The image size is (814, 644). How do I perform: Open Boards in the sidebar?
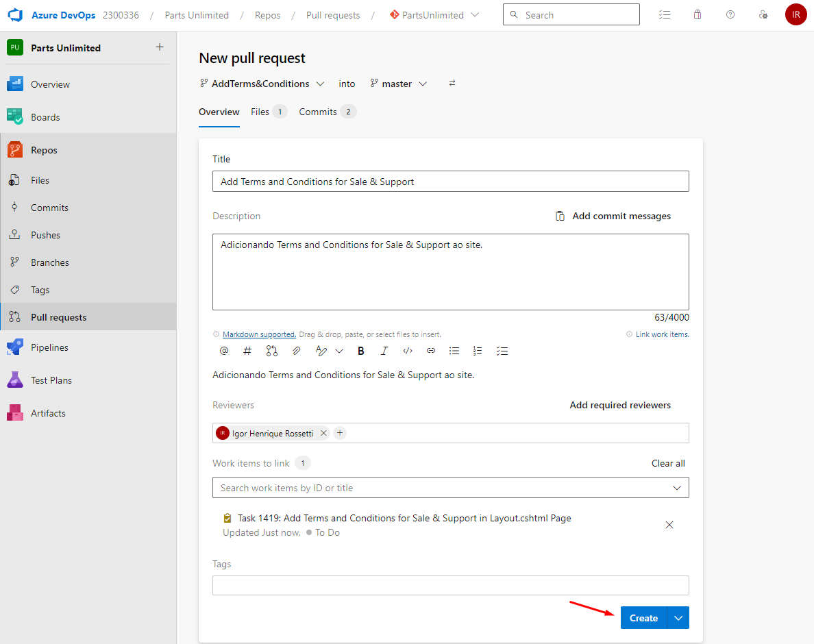(88, 116)
